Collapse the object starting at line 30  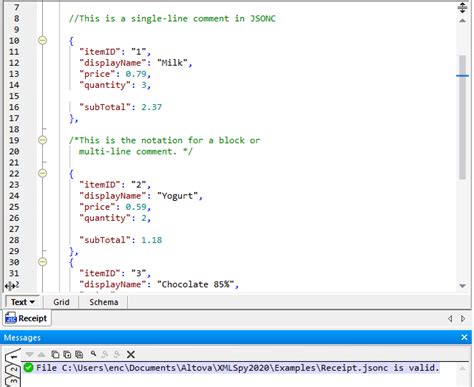(42, 262)
